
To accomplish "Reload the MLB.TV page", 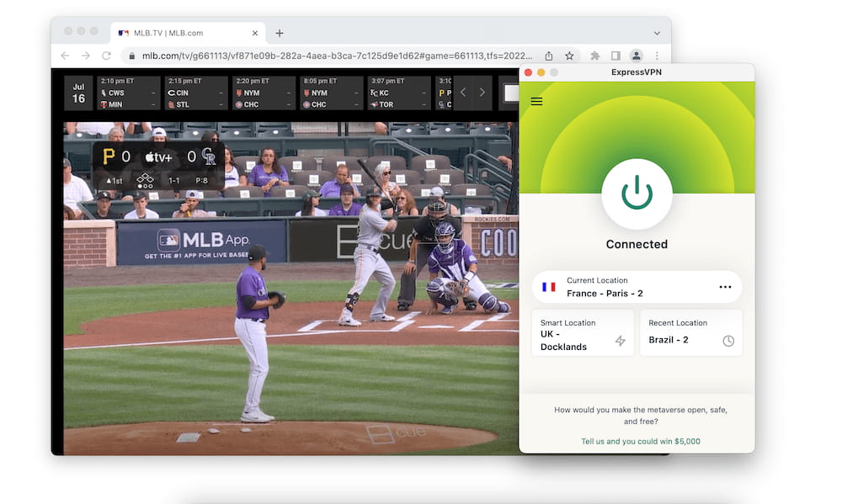I will (x=106, y=56).
